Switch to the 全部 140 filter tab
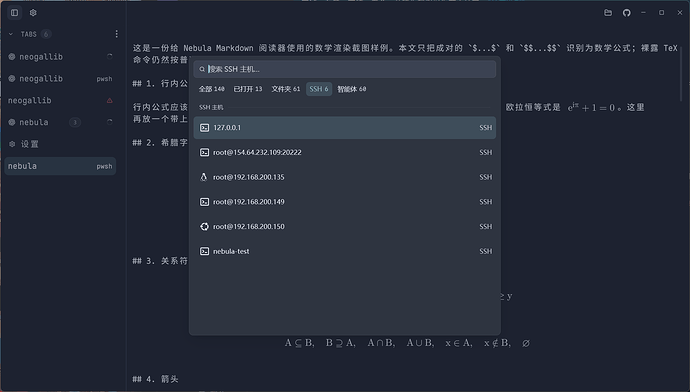The width and height of the screenshot is (690, 392). (212, 89)
